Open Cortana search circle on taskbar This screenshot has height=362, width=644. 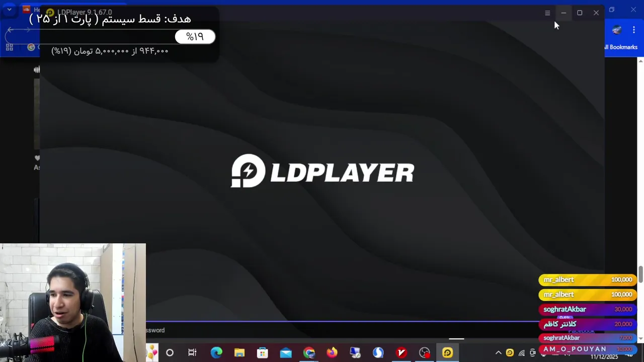[x=170, y=353]
